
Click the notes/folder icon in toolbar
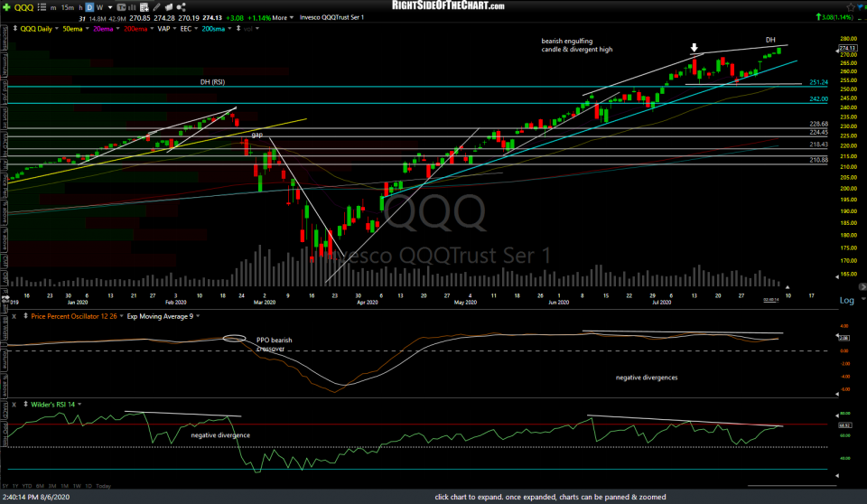tap(169, 7)
